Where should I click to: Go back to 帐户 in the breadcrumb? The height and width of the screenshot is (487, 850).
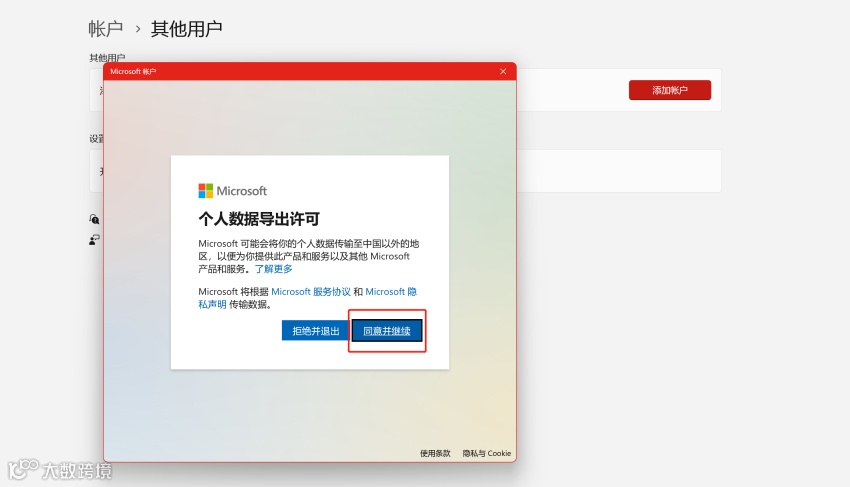pyautogui.click(x=106, y=29)
